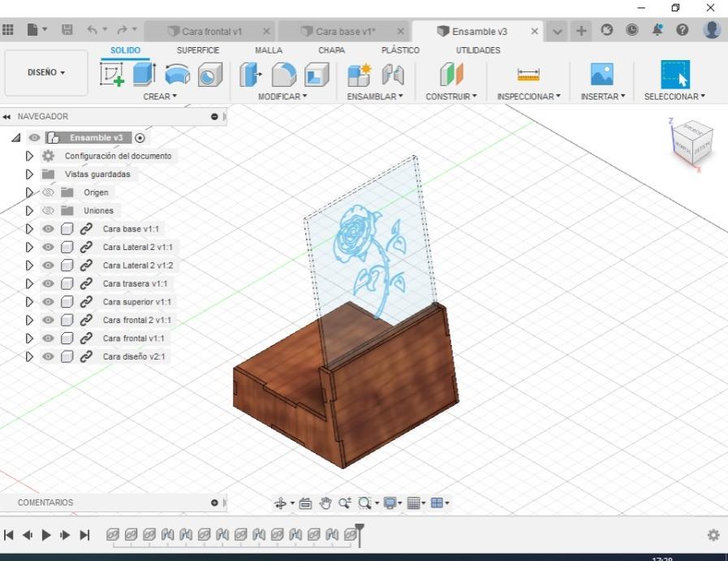The width and height of the screenshot is (728, 561).
Task: Open the Orbit navigation tool
Action: [x=281, y=503]
